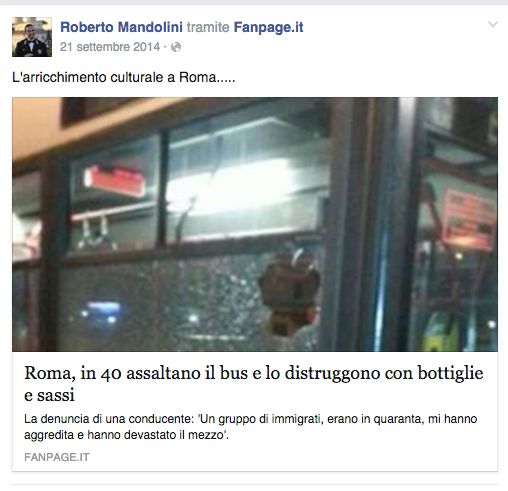508x491 pixels.
Task: Click the headline ending word sassi
Action: pos(56,395)
